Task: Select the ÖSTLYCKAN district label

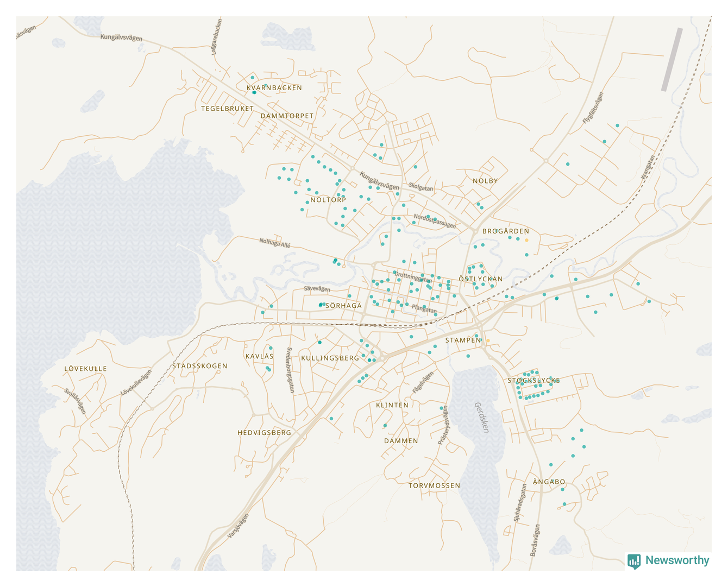Action: pyautogui.click(x=480, y=279)
